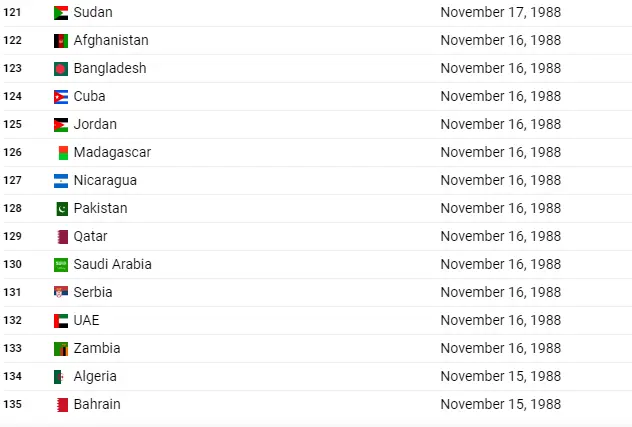Click rank number 135
This screenshot has width=632, height=427.
pyautogui.click(x=12, y=404)
